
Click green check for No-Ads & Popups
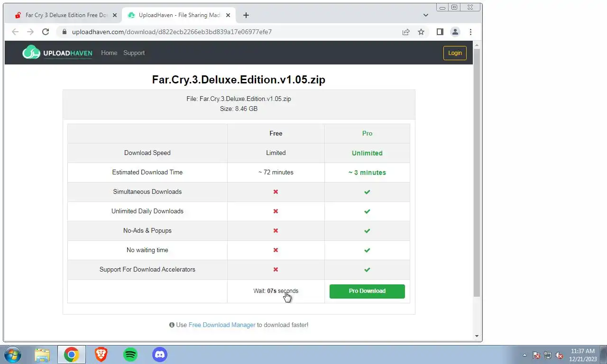pos(367,231)
